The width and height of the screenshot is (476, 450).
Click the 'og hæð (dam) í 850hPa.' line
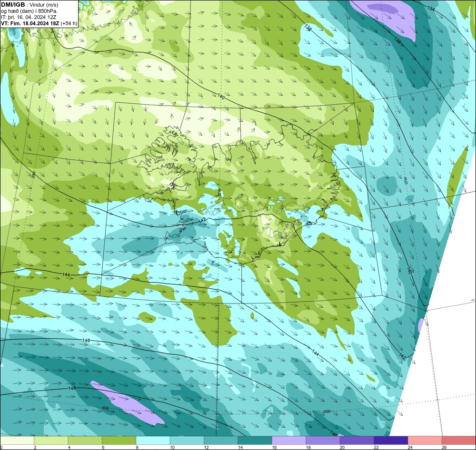(30, 11)
